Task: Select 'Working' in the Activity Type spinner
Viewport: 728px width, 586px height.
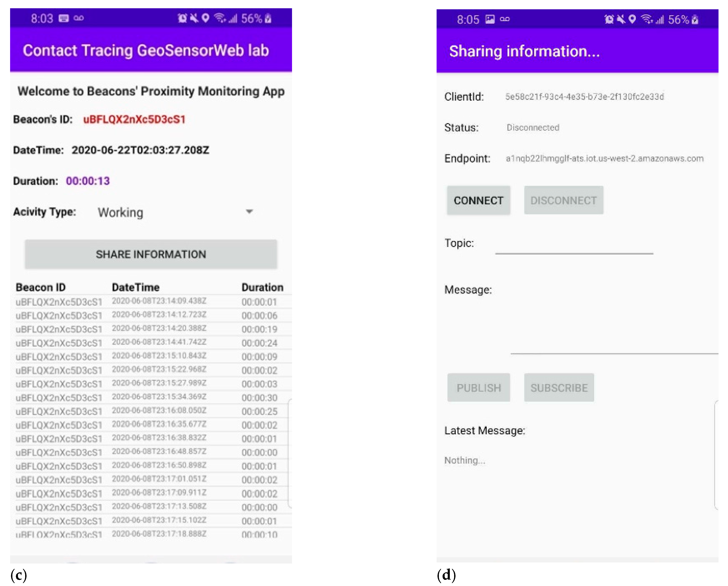Action: [x=121, y=212]
